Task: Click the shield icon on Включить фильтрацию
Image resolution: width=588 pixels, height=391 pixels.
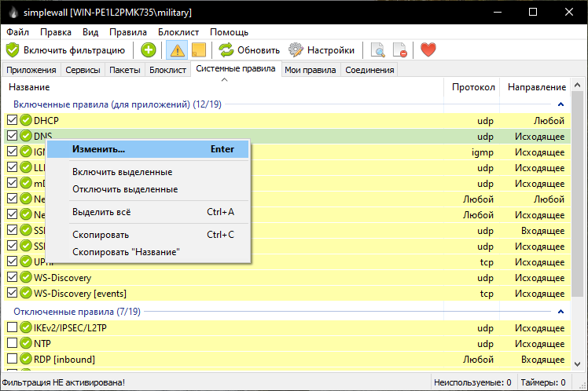Action: (13, 50)
